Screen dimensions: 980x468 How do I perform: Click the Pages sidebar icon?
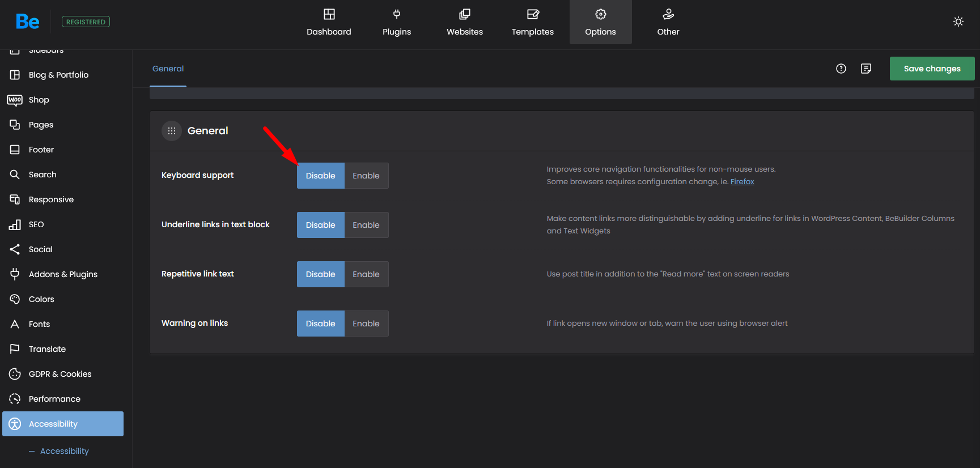click(x=15, y=125)
